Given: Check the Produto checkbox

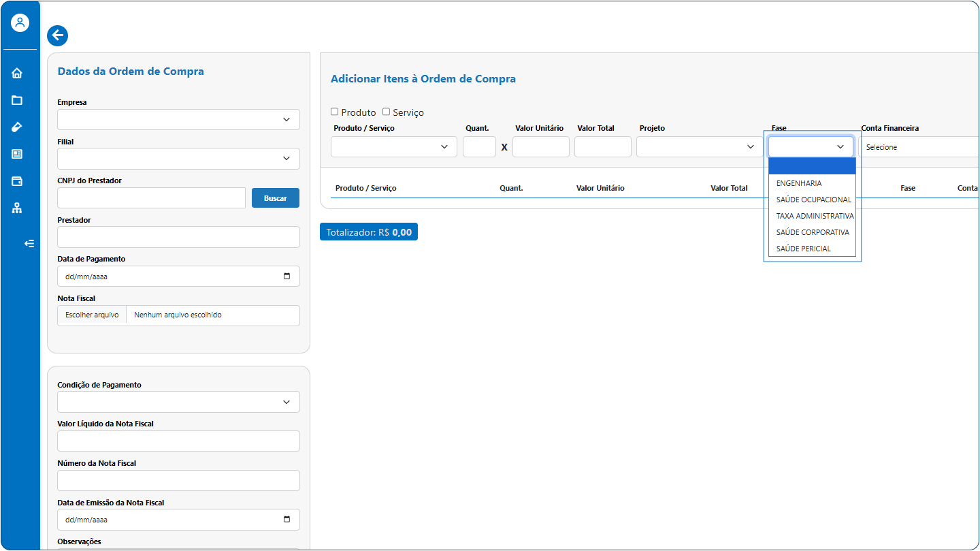Looking at the screenshot, I should [x=334, y=112].
